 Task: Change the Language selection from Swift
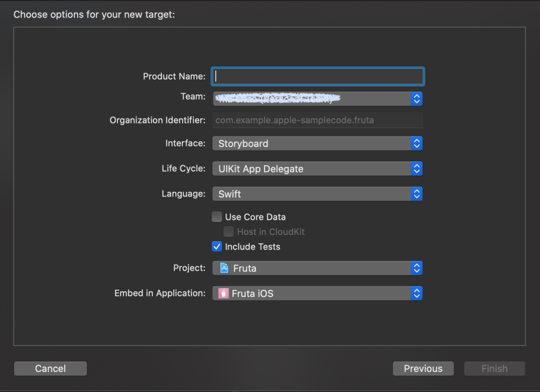pos(312,194)
